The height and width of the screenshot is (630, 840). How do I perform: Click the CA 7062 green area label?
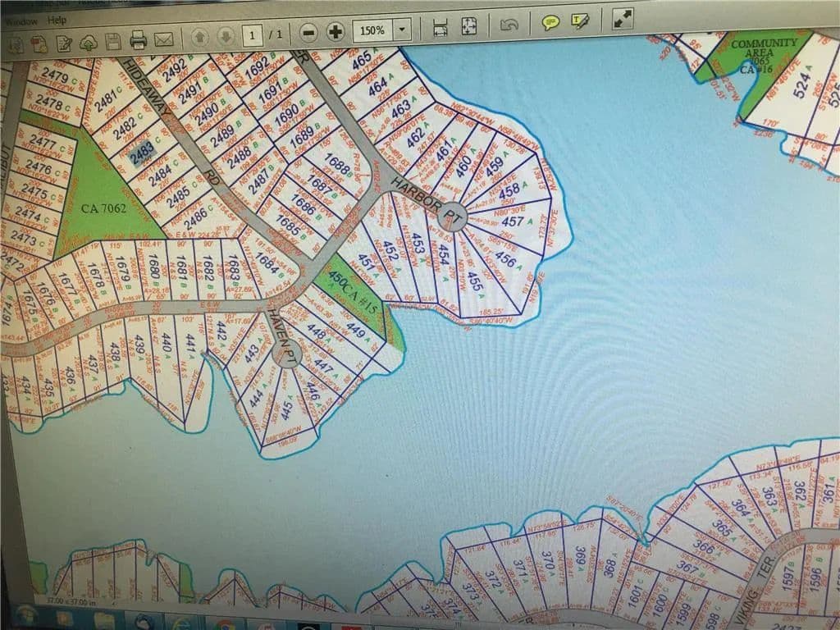[103, 208]
